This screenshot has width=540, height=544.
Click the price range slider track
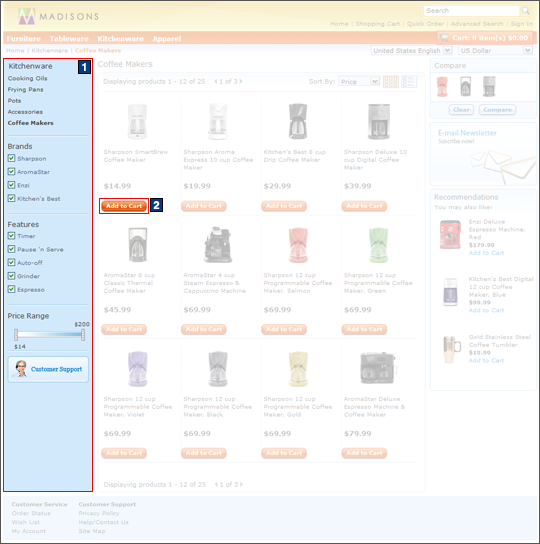point(49,335)
